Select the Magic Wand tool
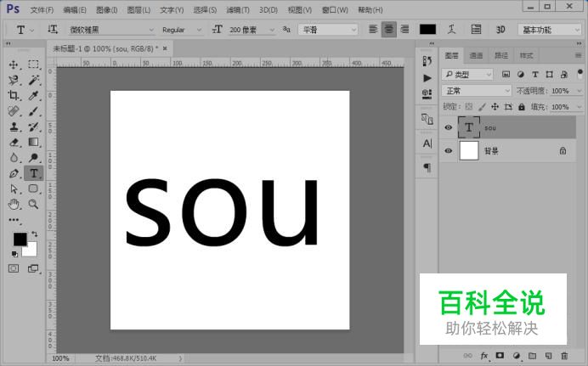Image resolution: width=588 pixels, height=366 pixels. tap(33, 80)
